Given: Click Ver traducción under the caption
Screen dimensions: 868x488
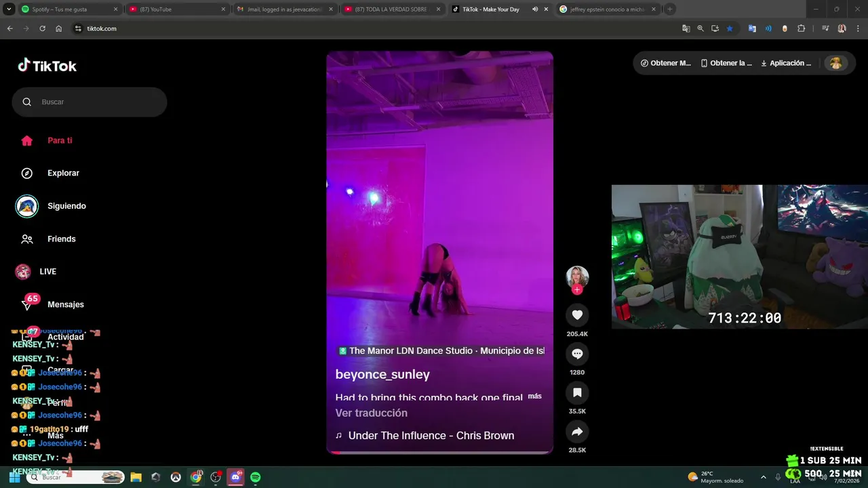Looking at the screenshot, I should click(371, 413).
